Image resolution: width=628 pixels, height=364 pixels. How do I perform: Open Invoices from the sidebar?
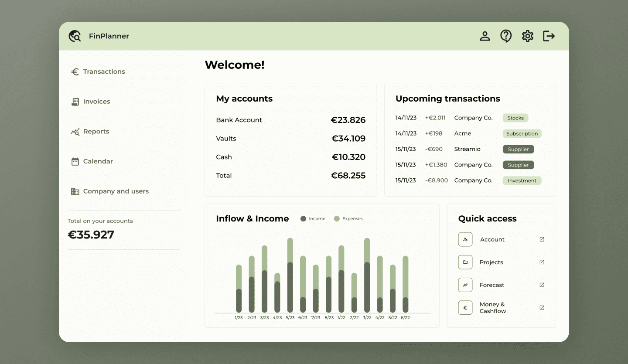[x=96, y=102]
